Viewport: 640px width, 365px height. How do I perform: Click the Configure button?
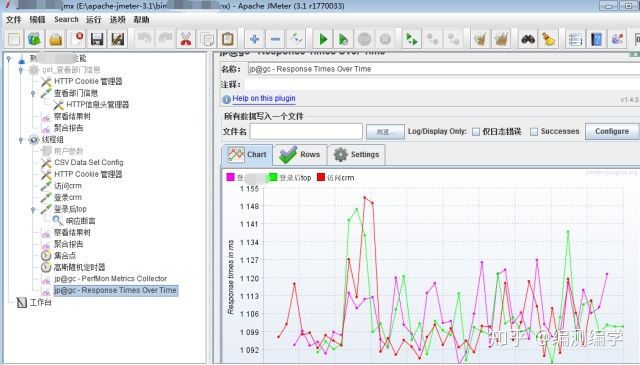coord(612,131)
